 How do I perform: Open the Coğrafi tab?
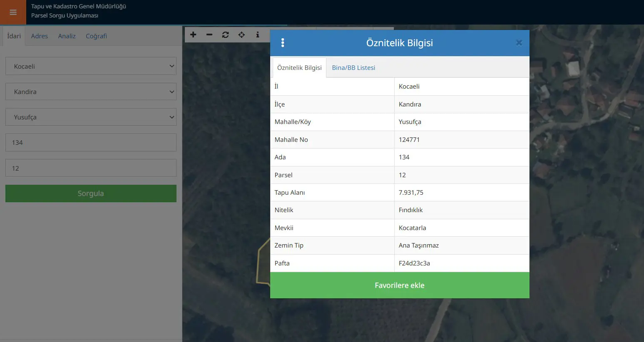click(96, 36)
